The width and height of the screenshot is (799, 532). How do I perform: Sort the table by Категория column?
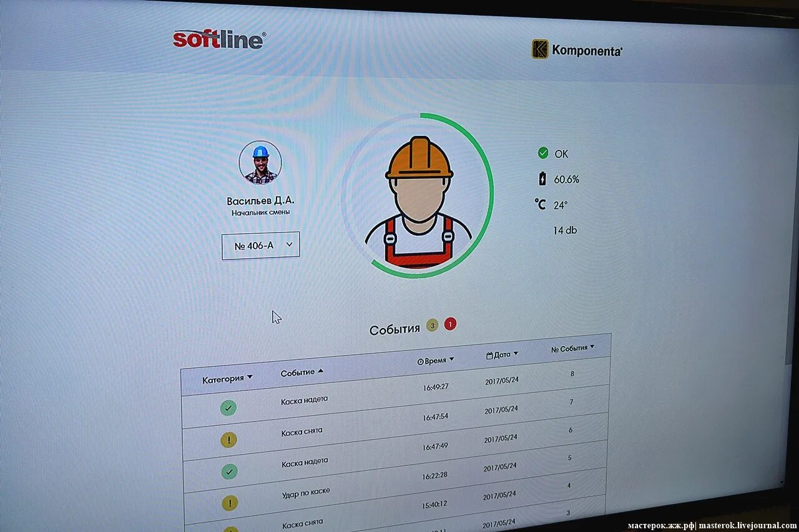[x=227, y=379]
